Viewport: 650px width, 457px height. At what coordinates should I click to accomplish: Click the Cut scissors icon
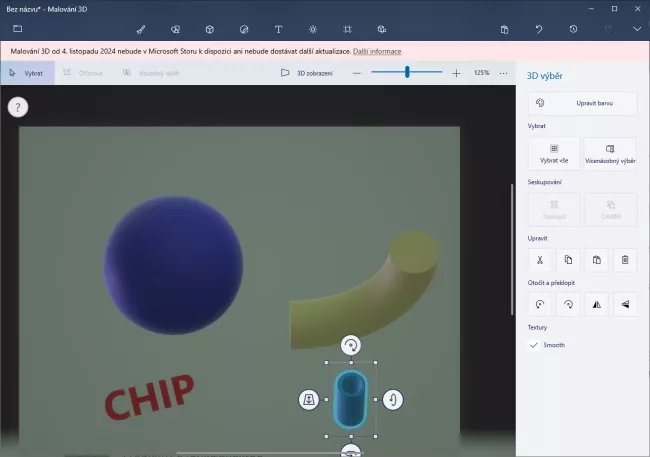click(x=539, y=260)
